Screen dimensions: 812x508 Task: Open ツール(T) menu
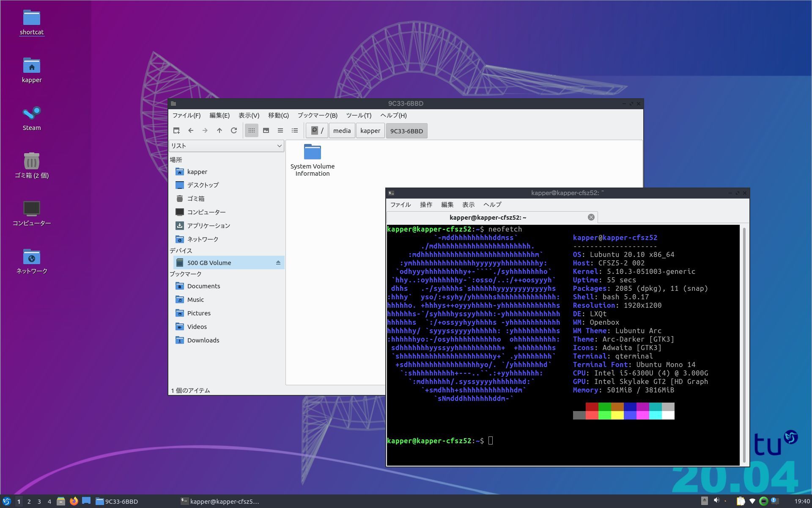click(359, 115)
